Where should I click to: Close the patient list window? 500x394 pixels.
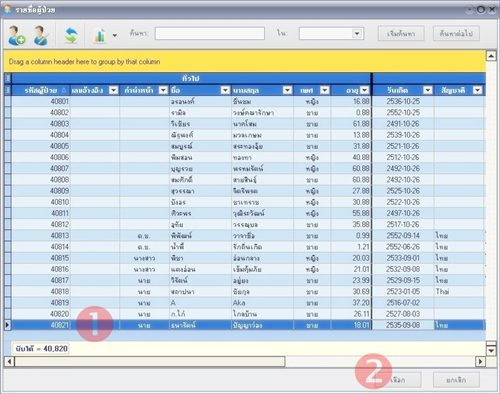(492, 10)
